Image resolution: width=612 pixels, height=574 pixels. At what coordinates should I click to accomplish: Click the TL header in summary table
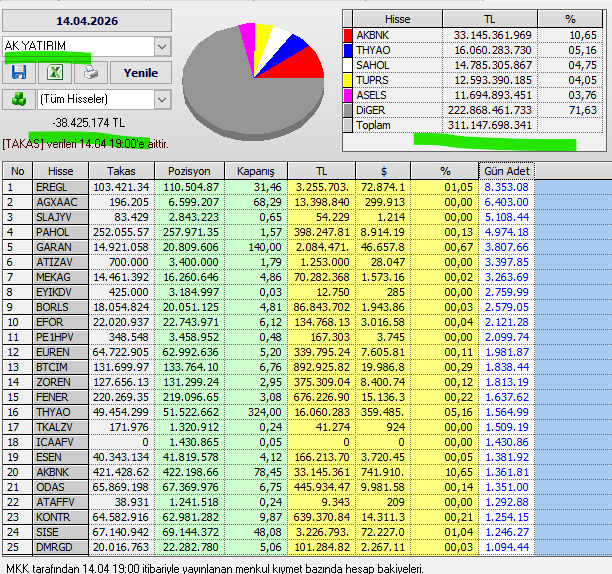(x=490, y=19)
